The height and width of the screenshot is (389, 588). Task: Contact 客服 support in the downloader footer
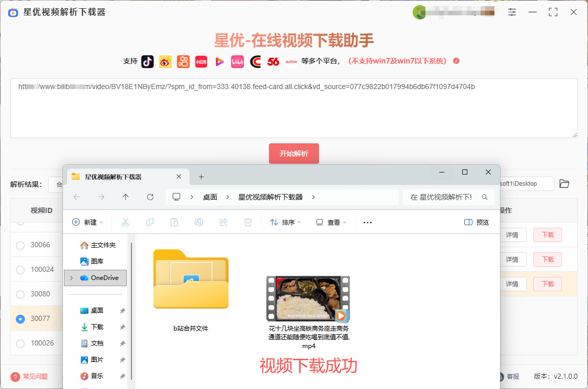(x=513, y=376)
